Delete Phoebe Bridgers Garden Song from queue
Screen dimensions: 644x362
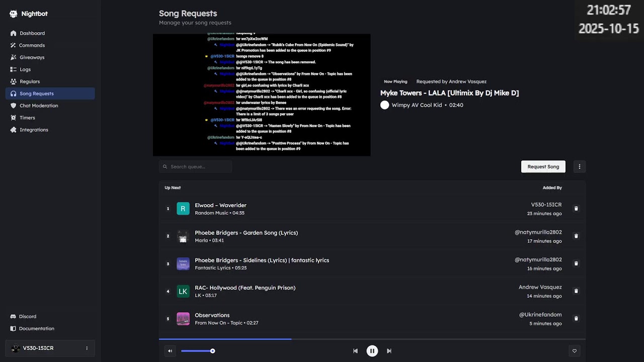coord(576,236)
